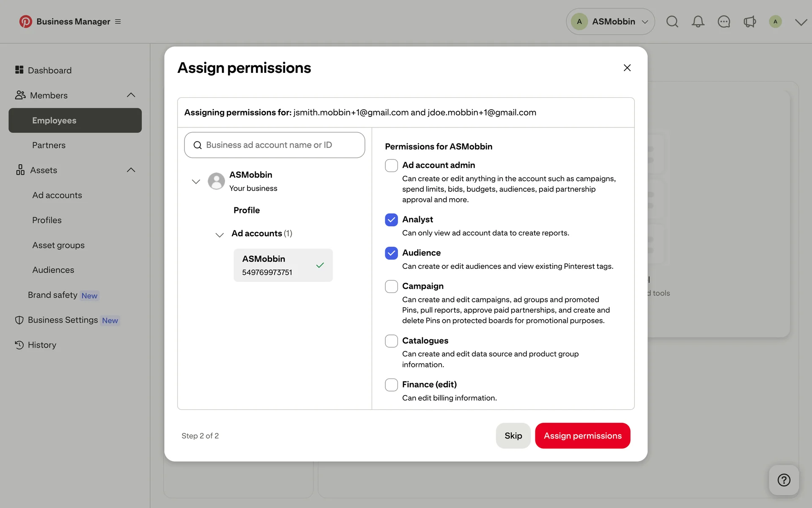Viewport: 812px width, 508px height.
Task: Go to Asset groups in sidebar
Action: pos(58,245)
